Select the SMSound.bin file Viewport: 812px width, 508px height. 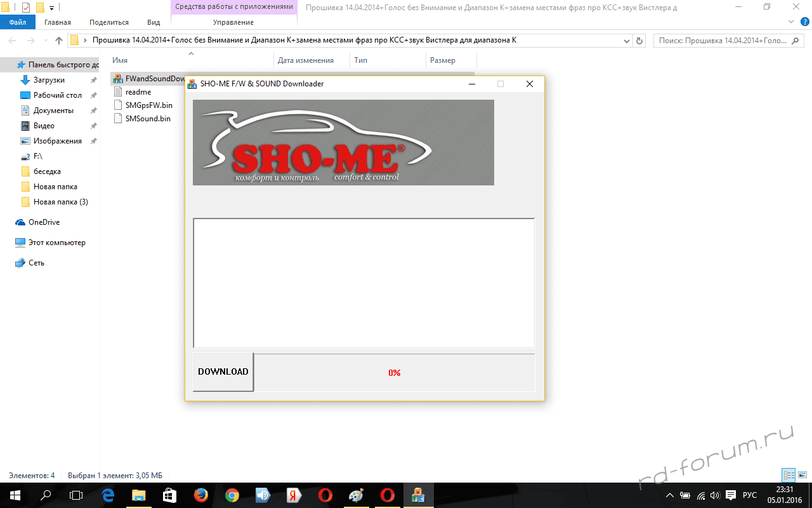147,118
